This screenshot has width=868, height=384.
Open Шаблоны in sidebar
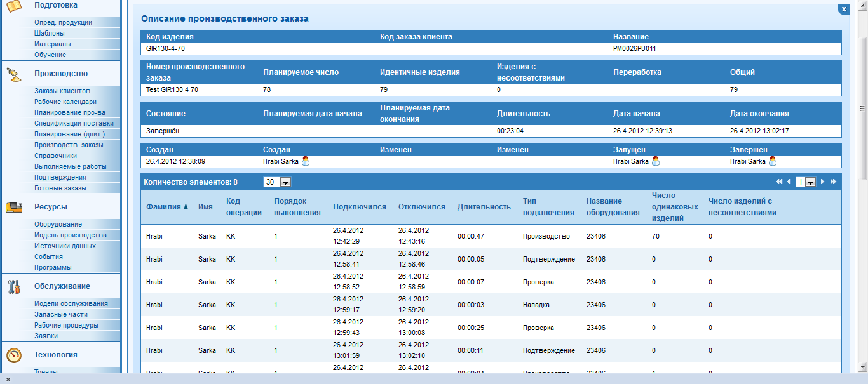click(50, 33)
